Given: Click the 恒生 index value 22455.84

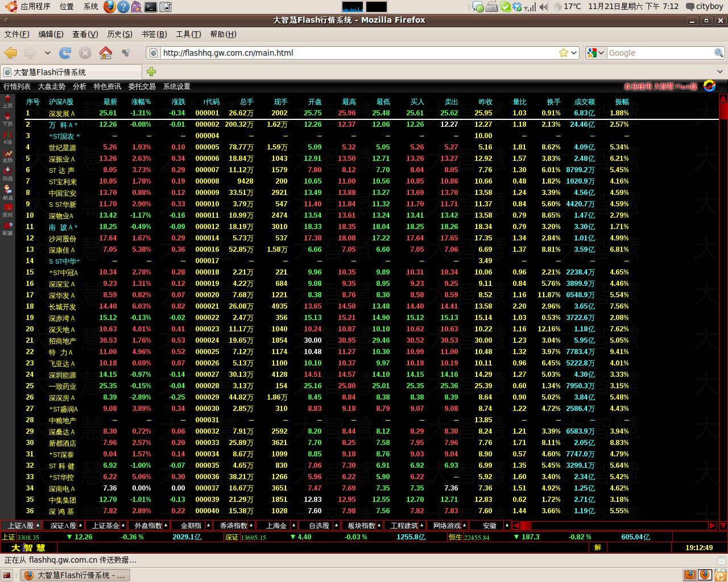Looking at the screenshot, I should [477, 537].
